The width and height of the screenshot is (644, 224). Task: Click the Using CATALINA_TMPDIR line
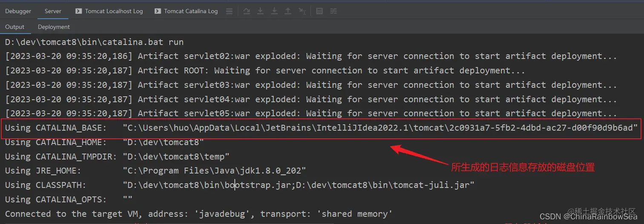[117, 156]
